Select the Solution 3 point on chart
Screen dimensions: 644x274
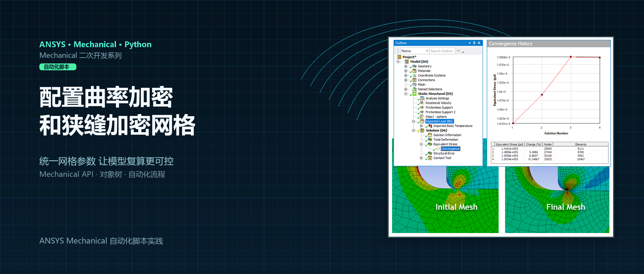pyautogui.click(x=571, y=57)
